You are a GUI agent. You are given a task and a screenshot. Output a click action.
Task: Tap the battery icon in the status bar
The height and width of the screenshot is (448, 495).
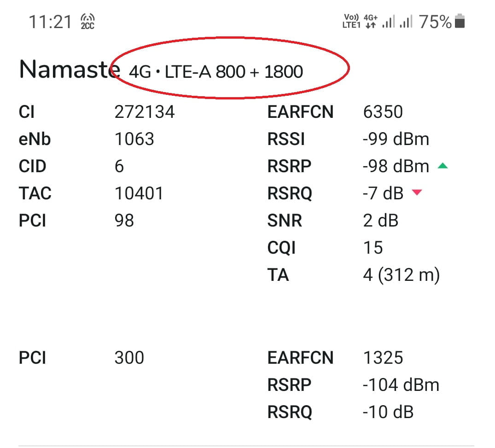[460, 21]
